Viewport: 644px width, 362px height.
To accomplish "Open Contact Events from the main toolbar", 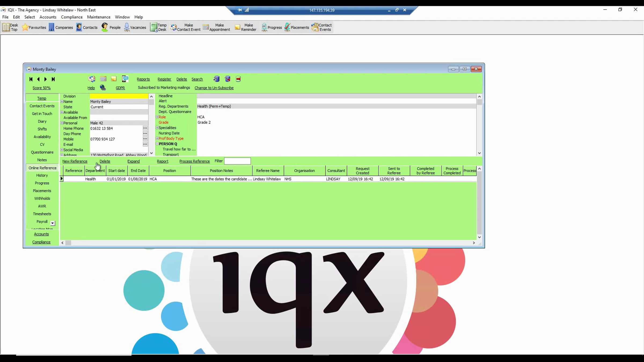I will [x=322, y=27].
